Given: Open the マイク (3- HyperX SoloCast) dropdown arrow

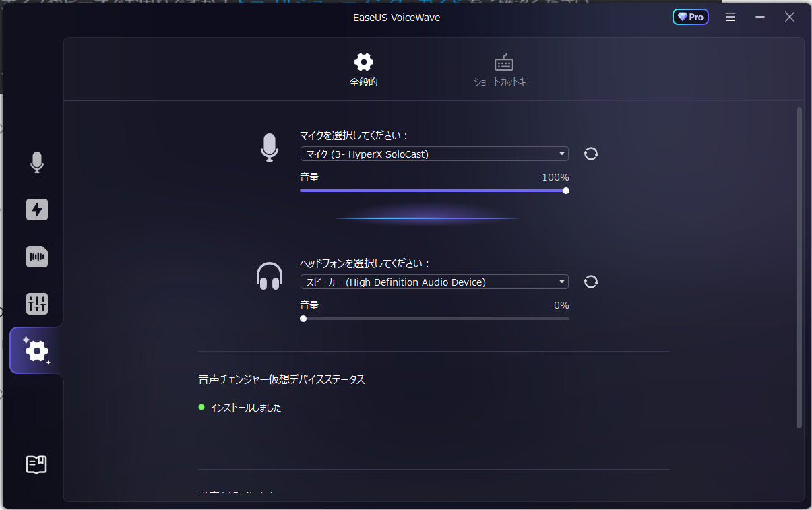Looking at the screenshot, I should click(x=561, y=154).
